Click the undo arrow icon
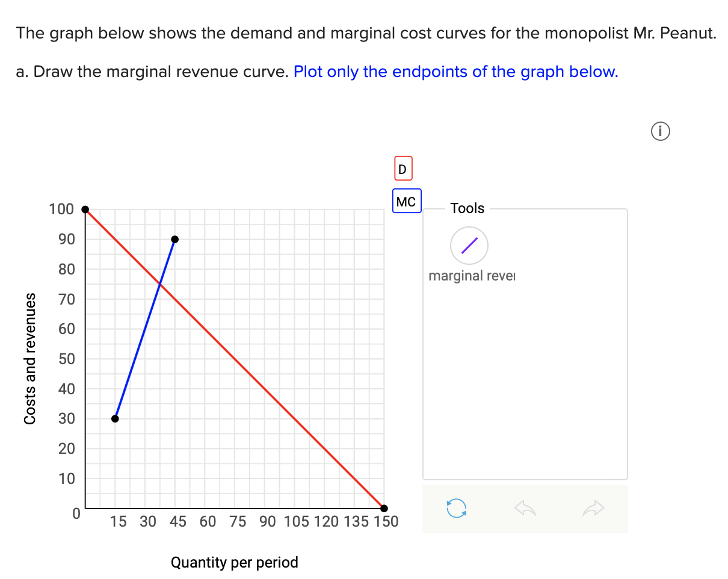This screenshot has height=579, width=728. coord(525,509)
